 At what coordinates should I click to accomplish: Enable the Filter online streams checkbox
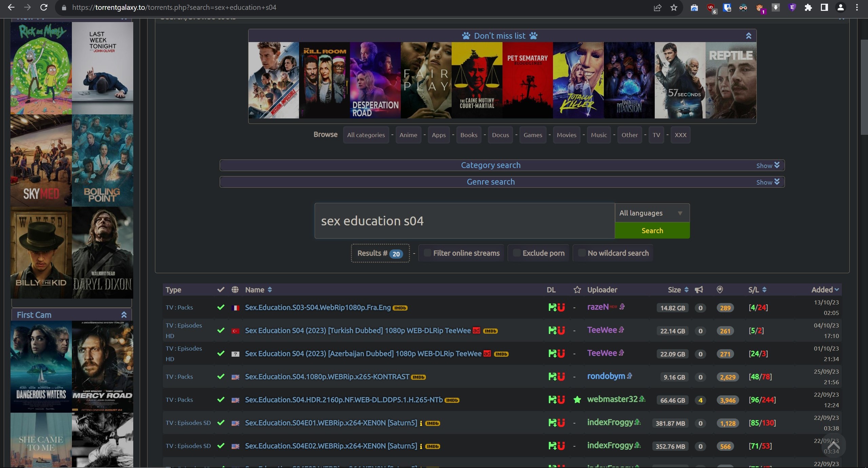coord(427,253)
